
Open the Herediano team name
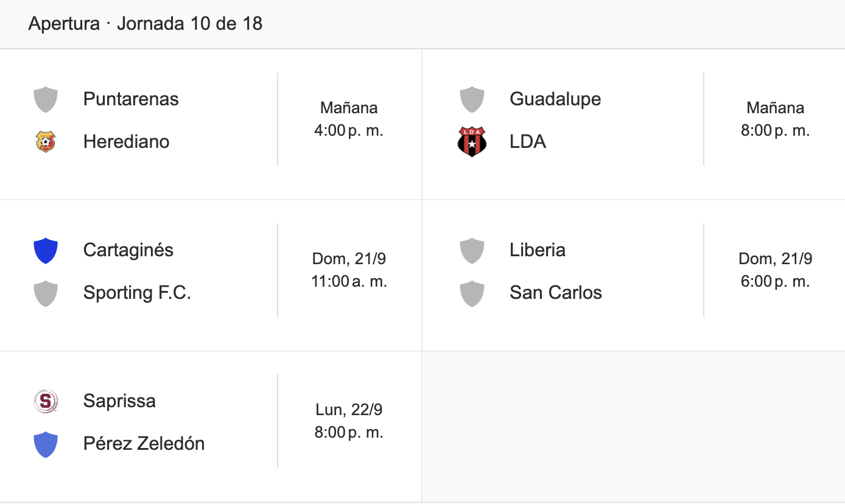click(127, 142)
